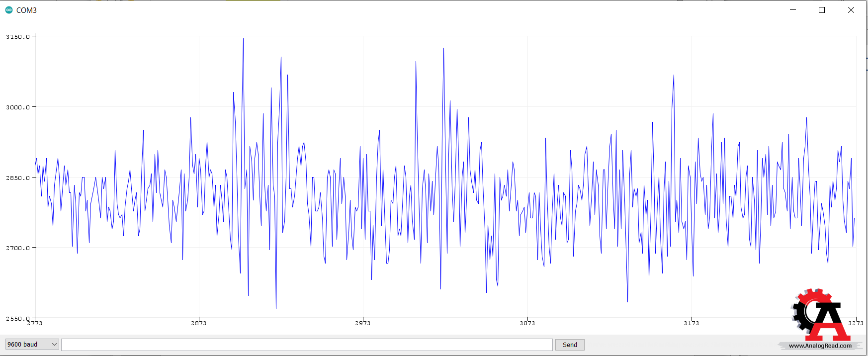Close the COM3 serial plotter window
Image resolution: width=868 pixels, height=356 pixels.
851,10
